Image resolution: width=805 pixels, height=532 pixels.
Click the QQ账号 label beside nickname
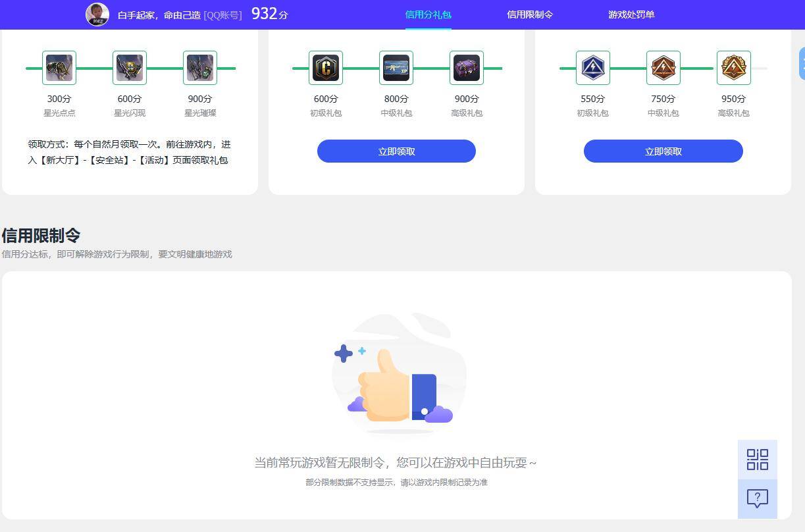(x=222, y=14)
